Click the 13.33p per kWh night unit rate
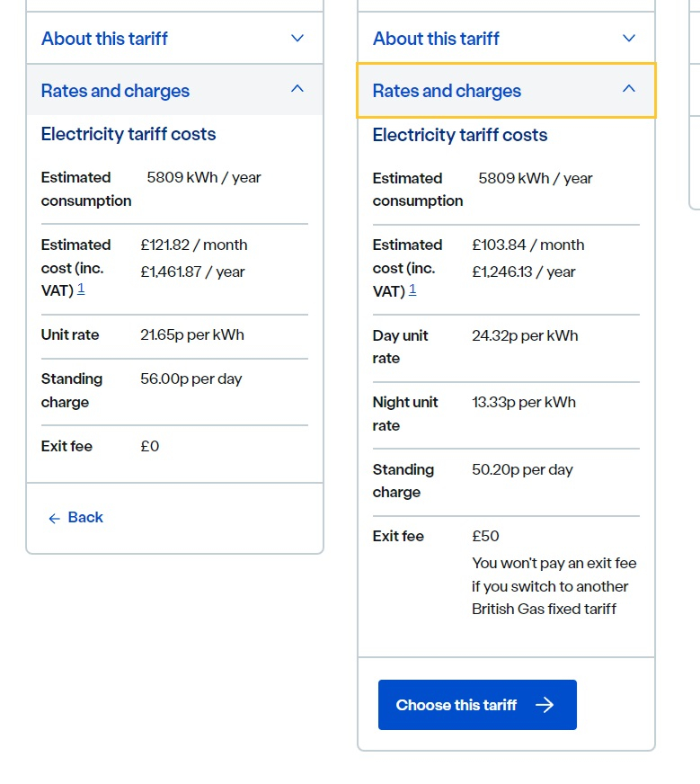Image resolution: width=700 pixels, height=784 pixels. click(x=524, y=402)
